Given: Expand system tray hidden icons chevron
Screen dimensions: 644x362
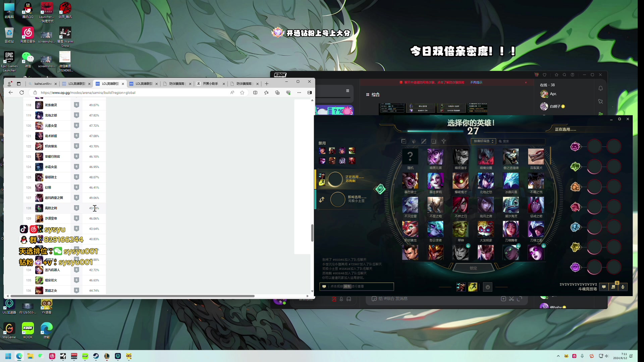Looking at the screenshot, I should coord(558,356).
